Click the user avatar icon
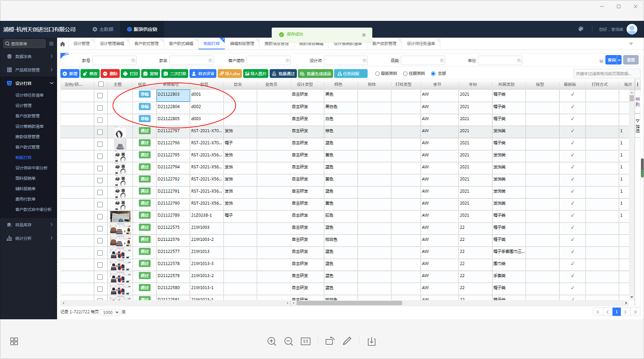 632,29
